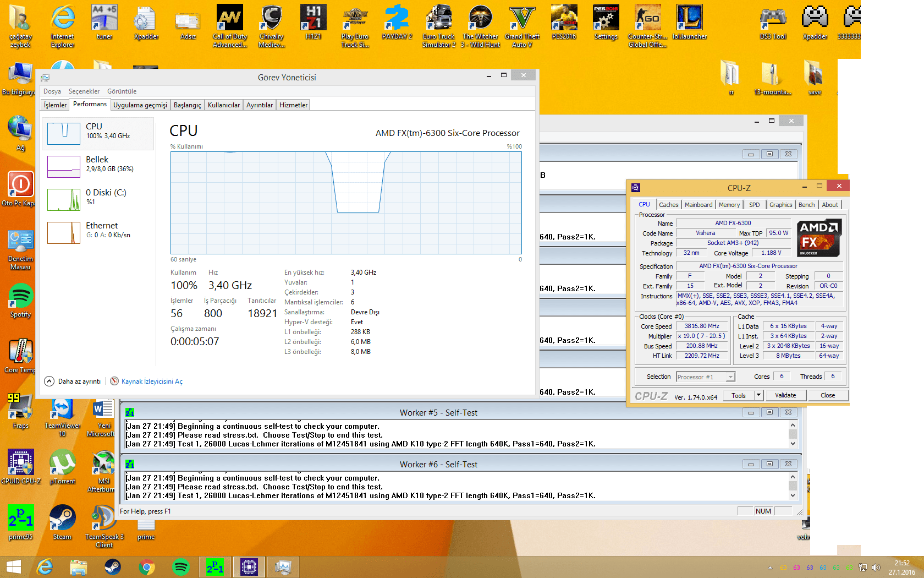Collapse details with Daha az ayrıntı

click(x=73, y=381)
